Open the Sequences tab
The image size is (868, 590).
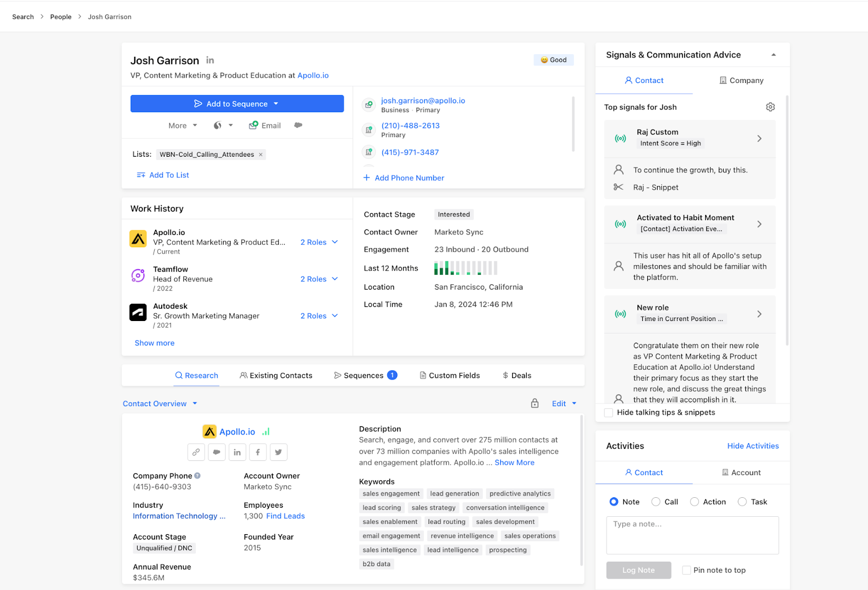click(x=366, y=375)
